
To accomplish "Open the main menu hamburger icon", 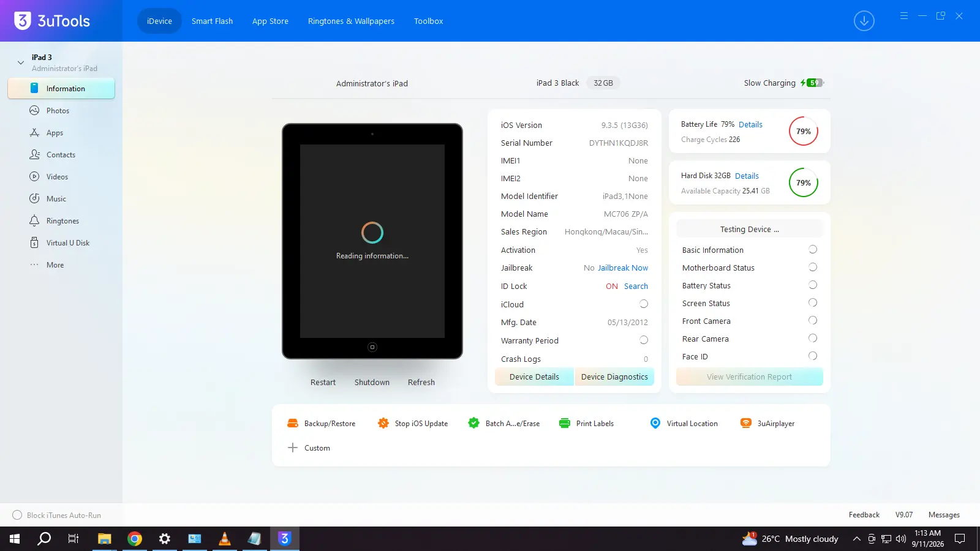I will (x=904, y=16).
